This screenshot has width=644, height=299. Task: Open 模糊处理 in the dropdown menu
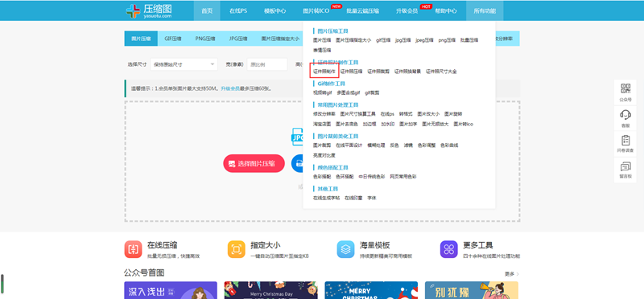coord(376,145)
